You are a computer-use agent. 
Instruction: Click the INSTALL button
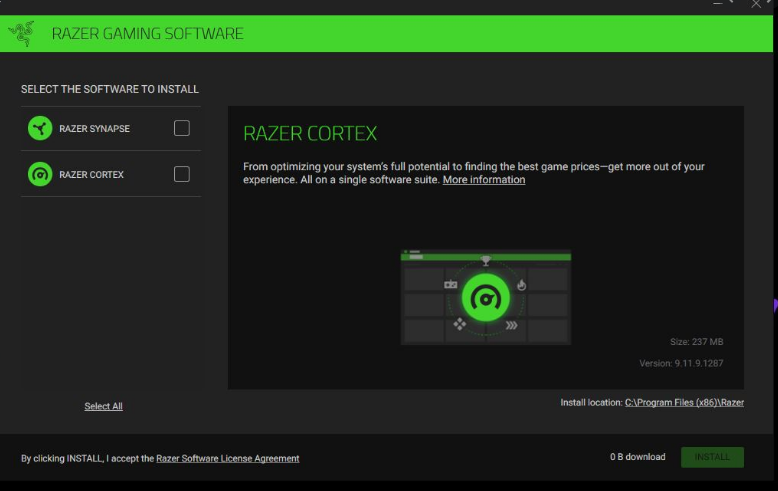pyautogui.click(x=712, y=457)
